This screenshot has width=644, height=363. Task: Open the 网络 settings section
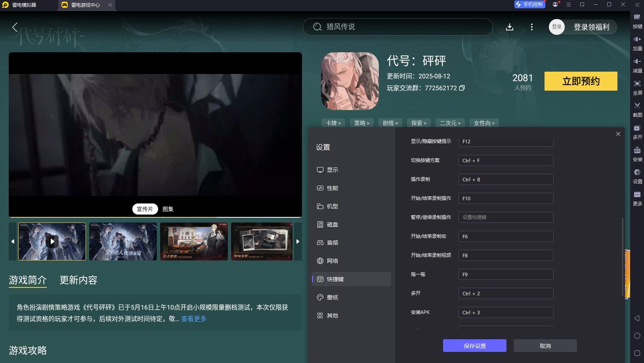(352, 261)
